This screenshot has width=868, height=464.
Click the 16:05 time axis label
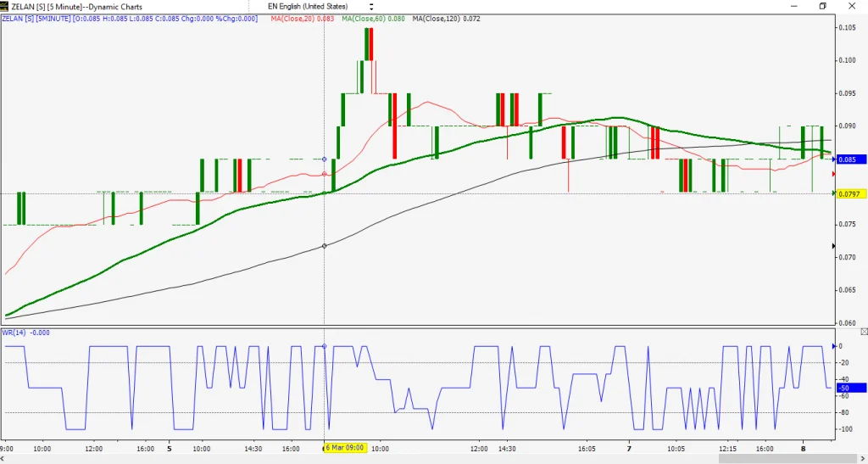pos(587,448)
